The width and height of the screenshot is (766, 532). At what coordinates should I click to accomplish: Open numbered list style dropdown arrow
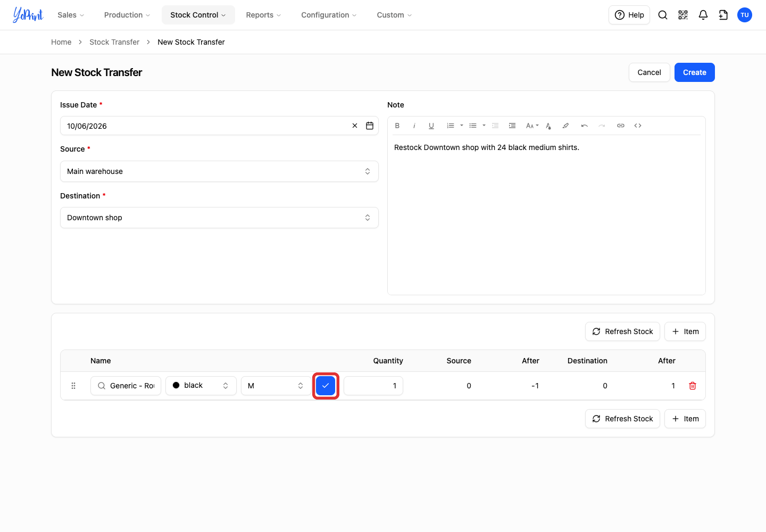[462, 126]
